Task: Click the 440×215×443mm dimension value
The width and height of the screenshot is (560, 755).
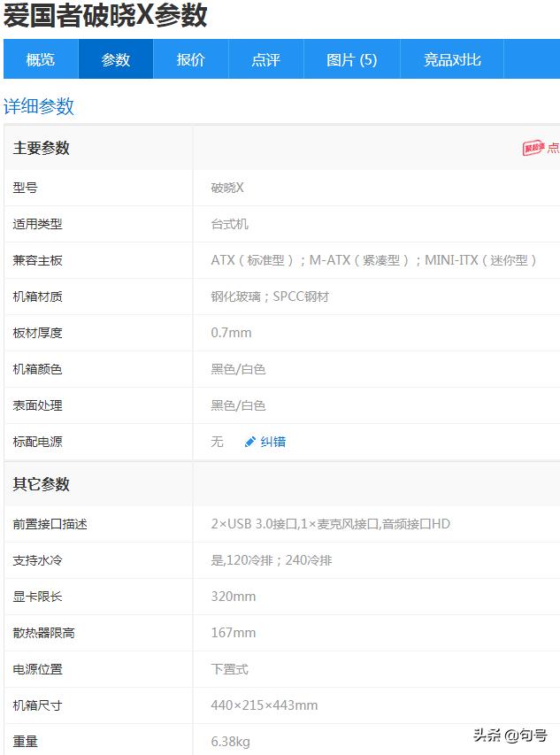Action: (264, 705)
